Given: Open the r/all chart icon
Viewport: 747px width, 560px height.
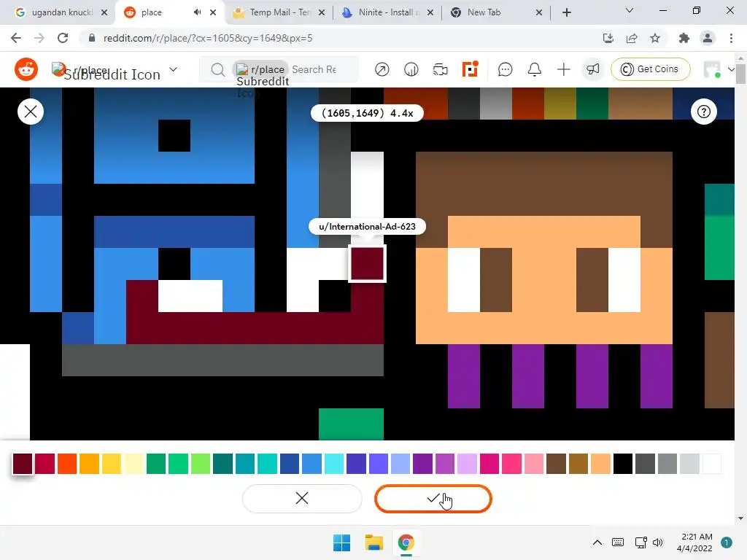Looking at the screenshot, I should coord(411,69).
